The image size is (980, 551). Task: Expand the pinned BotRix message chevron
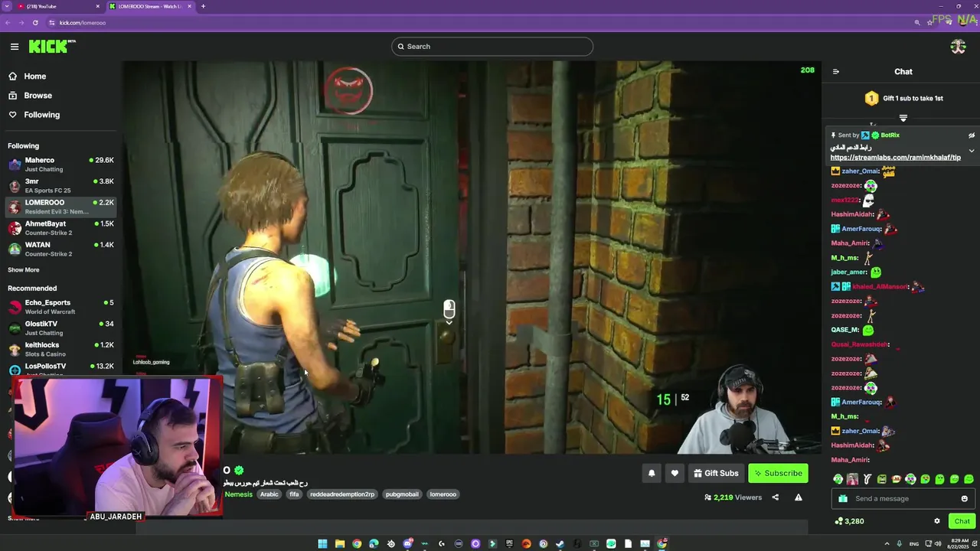971,151
